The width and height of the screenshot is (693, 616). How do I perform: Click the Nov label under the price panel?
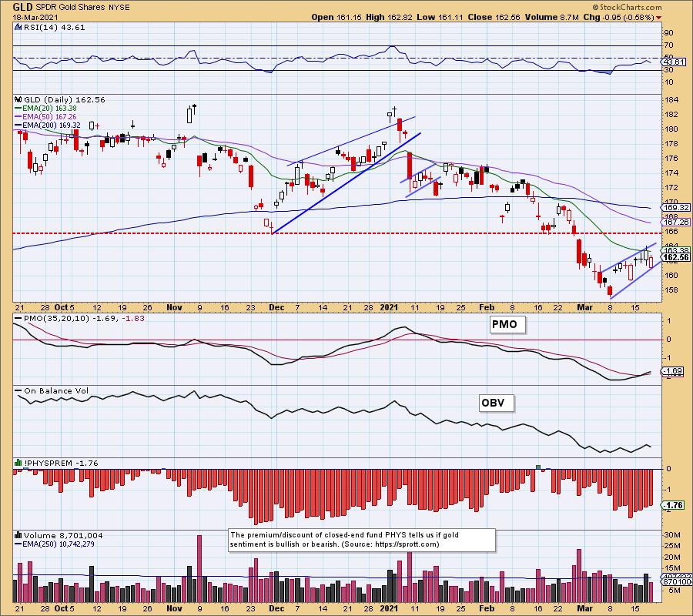tap(174, 307)
